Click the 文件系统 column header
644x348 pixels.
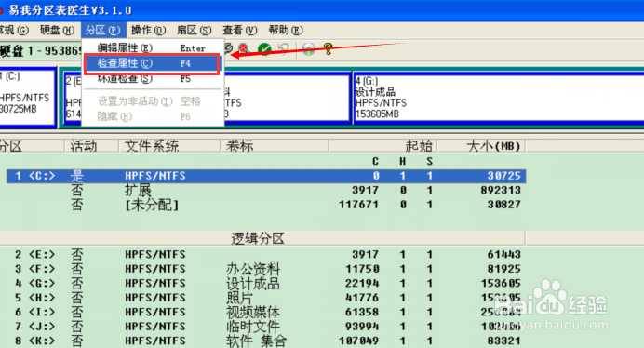pos(169,145)
